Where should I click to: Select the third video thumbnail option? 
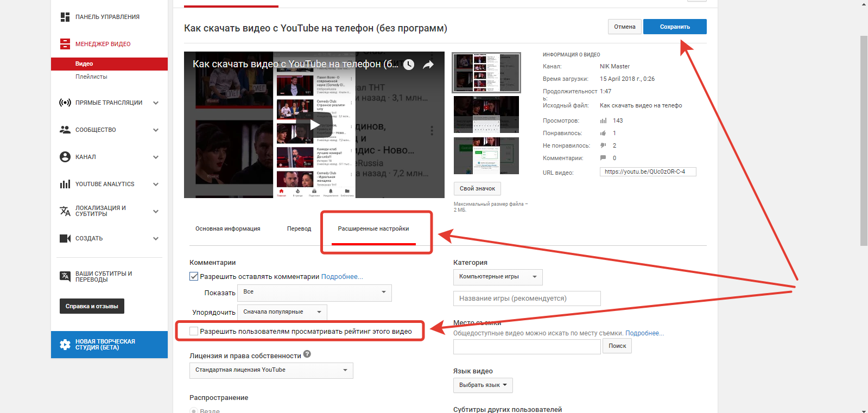pyautogui.click(x=486, y=156)
